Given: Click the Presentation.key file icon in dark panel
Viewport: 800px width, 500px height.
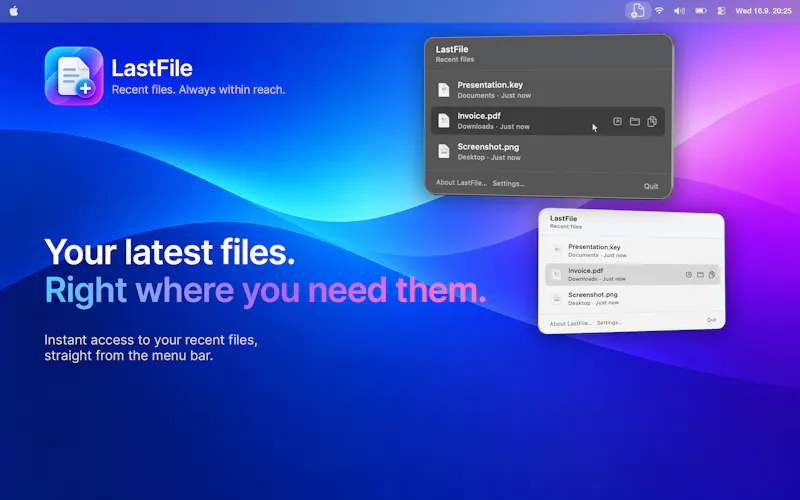Looking at the screenshot, I should pyautogui.click(x=444, y=90).
